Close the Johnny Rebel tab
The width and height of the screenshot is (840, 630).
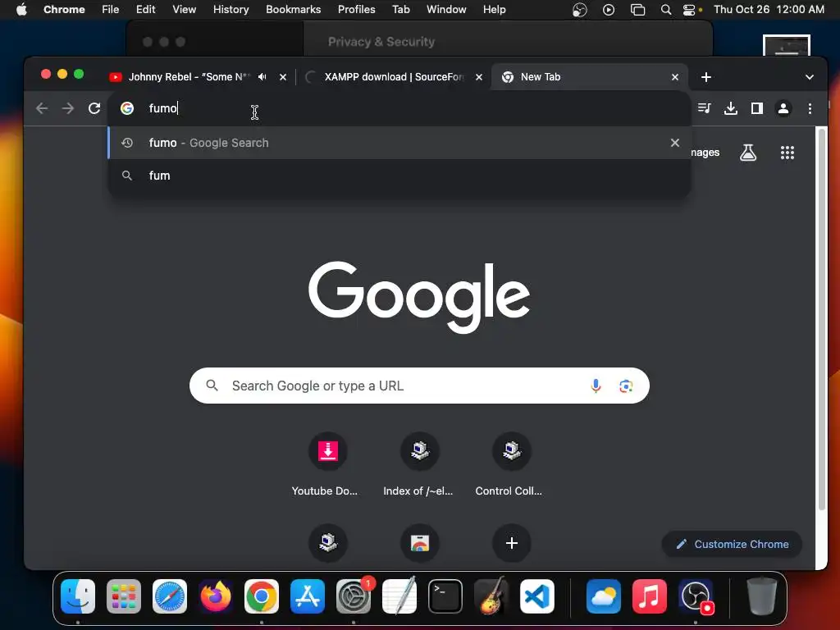pyautogui.click(x=283, y=77)
